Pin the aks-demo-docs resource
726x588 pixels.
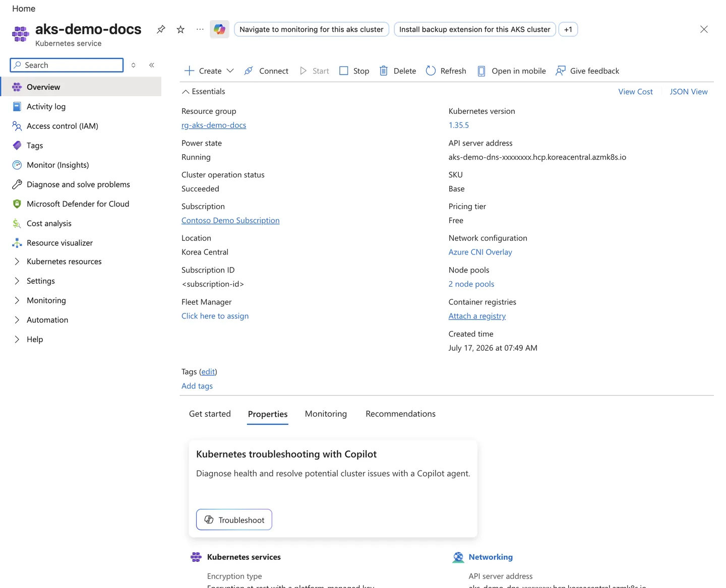click(161, 29)
